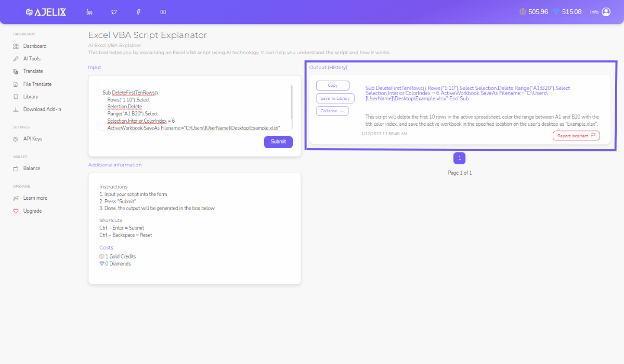This screenshot has height=364, width=624.
Task: Click the gold credits coin icon
Action: (x=523, y=11)
